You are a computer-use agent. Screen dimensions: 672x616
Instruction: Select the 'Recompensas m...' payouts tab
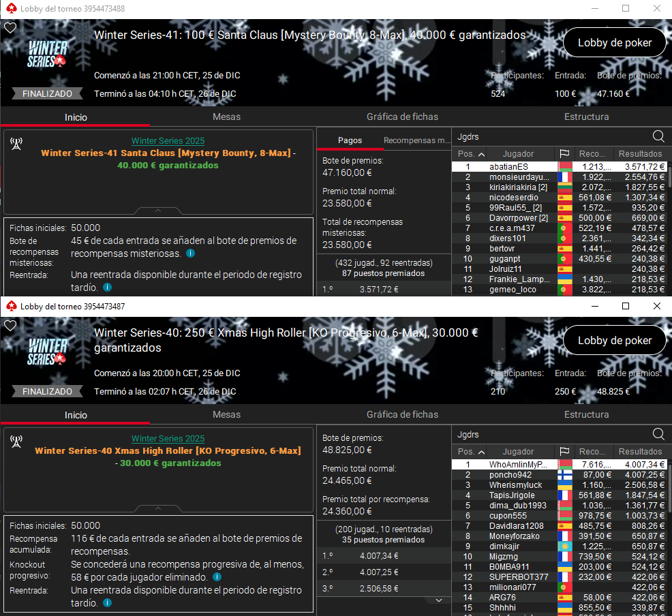pyautogui.click(x=416, y=140)
